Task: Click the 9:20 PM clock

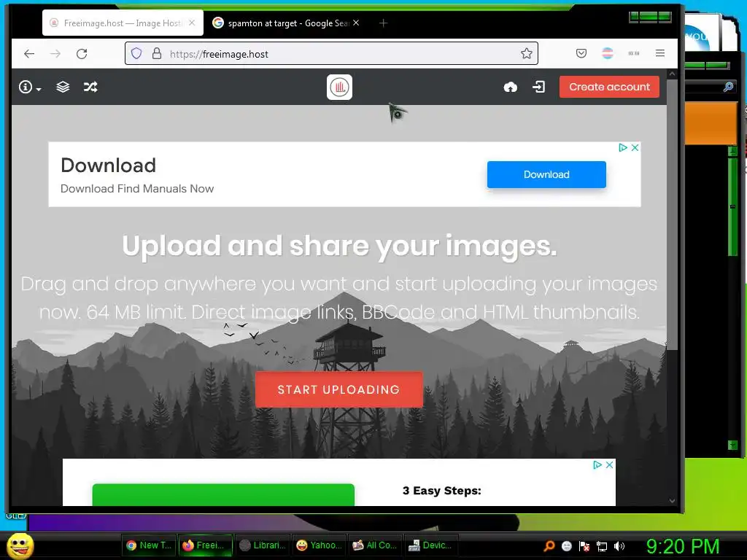Action: tap(682, 546)
